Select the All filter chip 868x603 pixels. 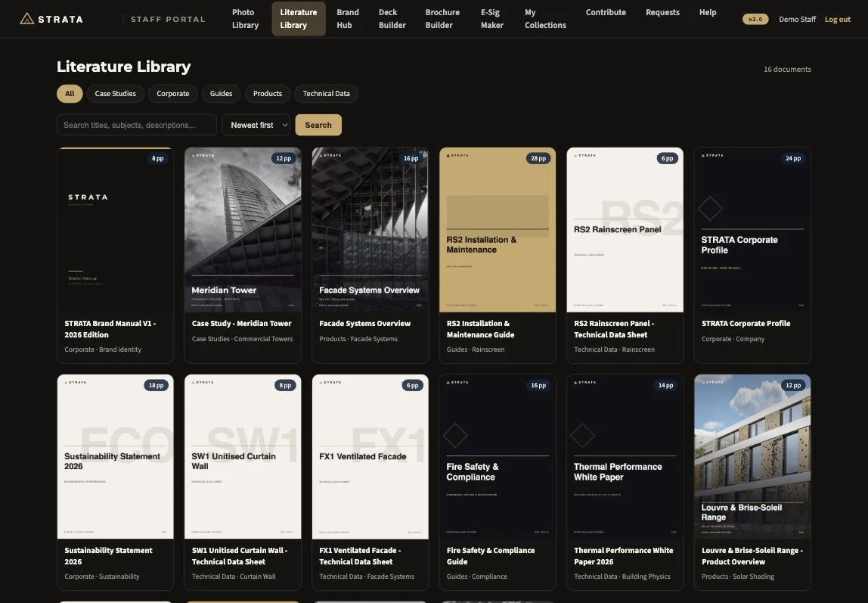point(70,94)
